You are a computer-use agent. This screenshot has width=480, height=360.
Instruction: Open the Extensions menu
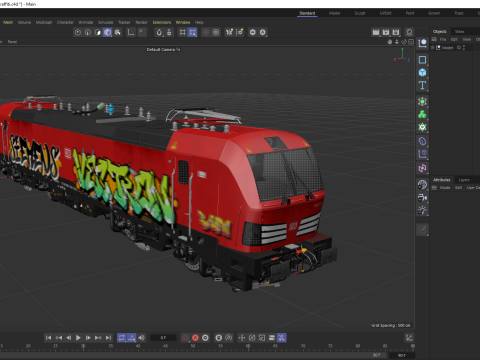(162, 22)
